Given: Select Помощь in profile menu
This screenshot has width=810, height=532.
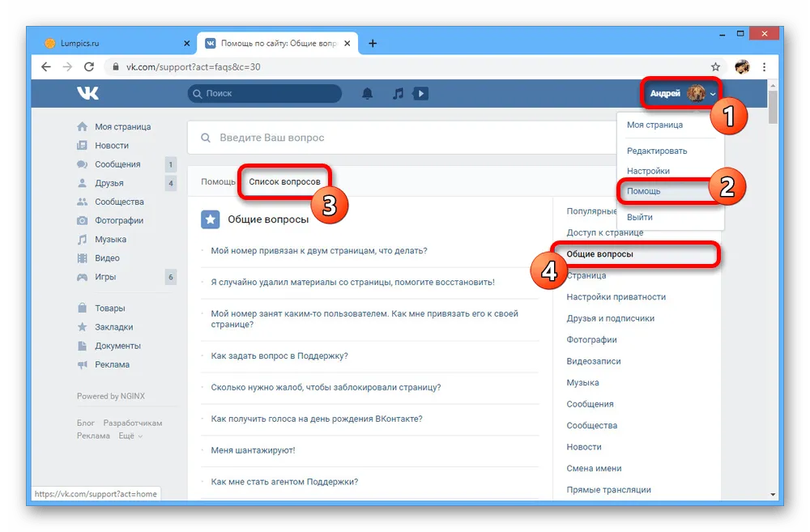Looking at the screenshot, I should click(x=643, y=191).
